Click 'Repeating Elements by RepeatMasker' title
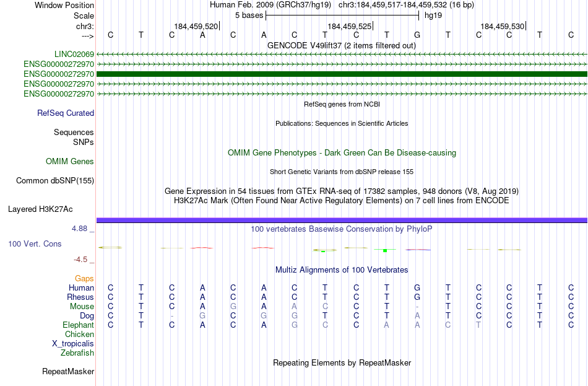The width and height of the screenshot is (588, 386). pos(342,363)
